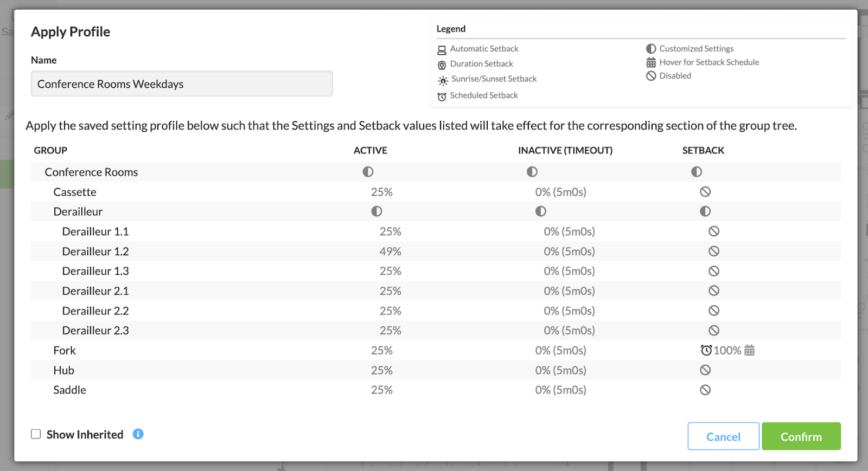
Task: Enable the Show Inherited checkbox
Action: (x=36, y=434)
